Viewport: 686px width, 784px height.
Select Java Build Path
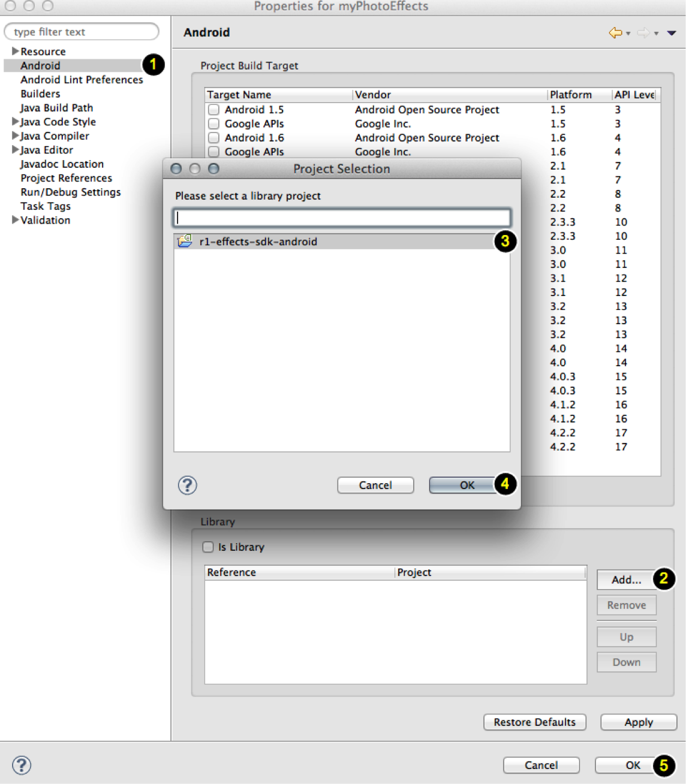[56, 108]
